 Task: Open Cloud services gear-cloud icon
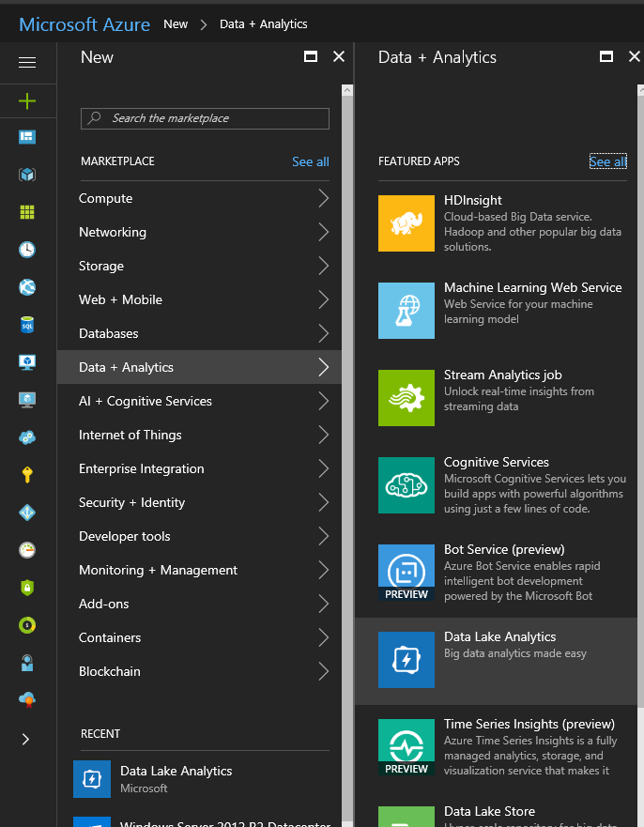pyautogui.click(x=27, y=437)
